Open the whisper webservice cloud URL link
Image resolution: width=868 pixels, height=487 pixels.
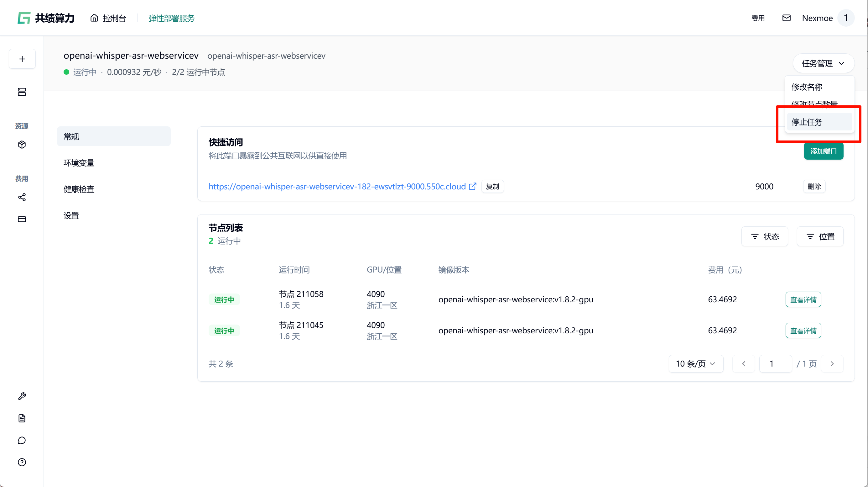coord(337,187)
